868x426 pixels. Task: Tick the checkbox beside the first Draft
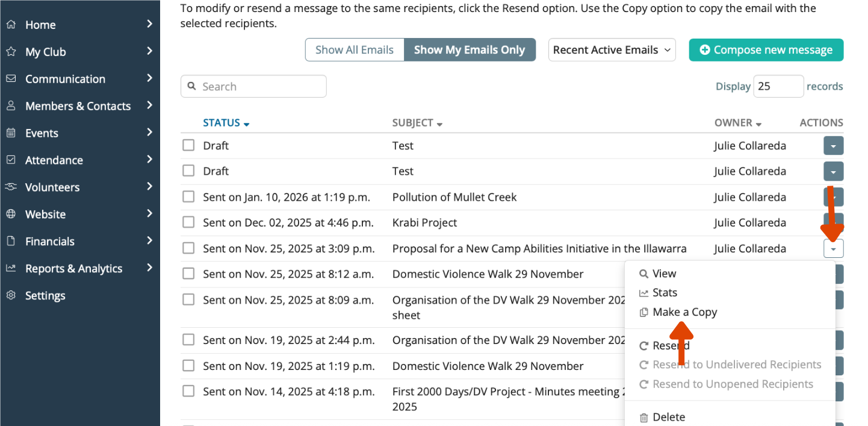point(188,145)
